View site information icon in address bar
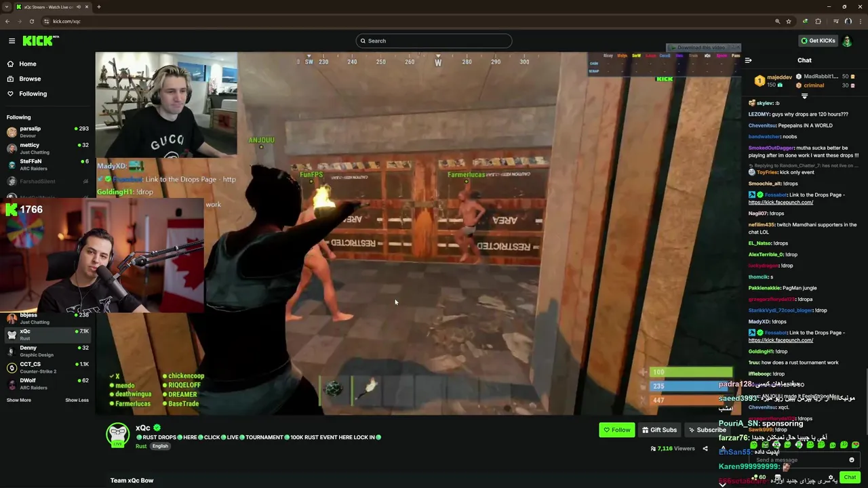This screenshot has width=868, height=488. click(x=47, y=21)
